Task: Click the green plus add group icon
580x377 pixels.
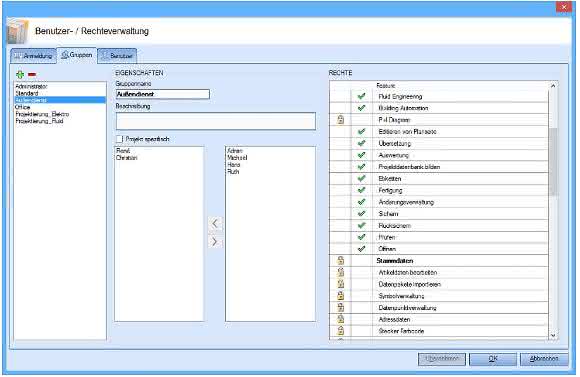Action: point(20,74)
